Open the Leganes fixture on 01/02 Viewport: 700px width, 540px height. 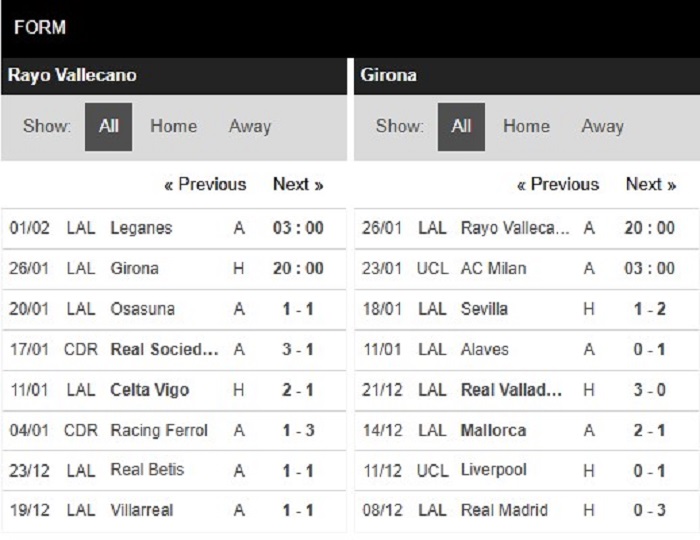pos(174,228)
